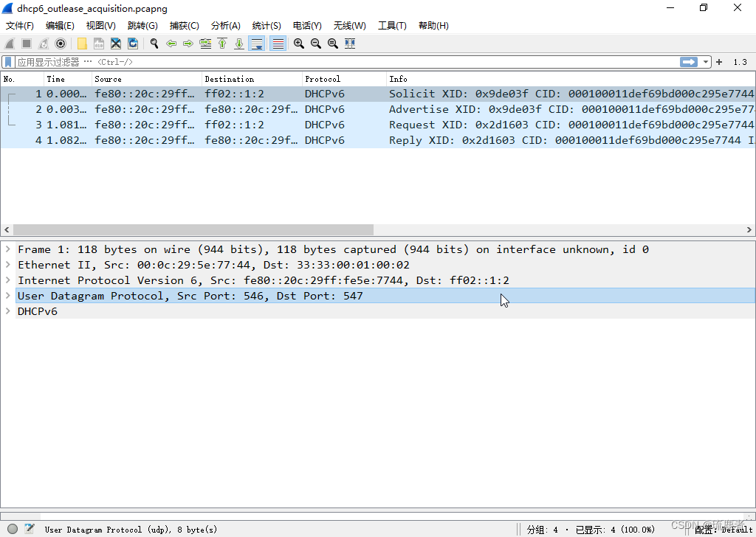Click the display filter input field

pyautogui.click(x=346, y=62)
